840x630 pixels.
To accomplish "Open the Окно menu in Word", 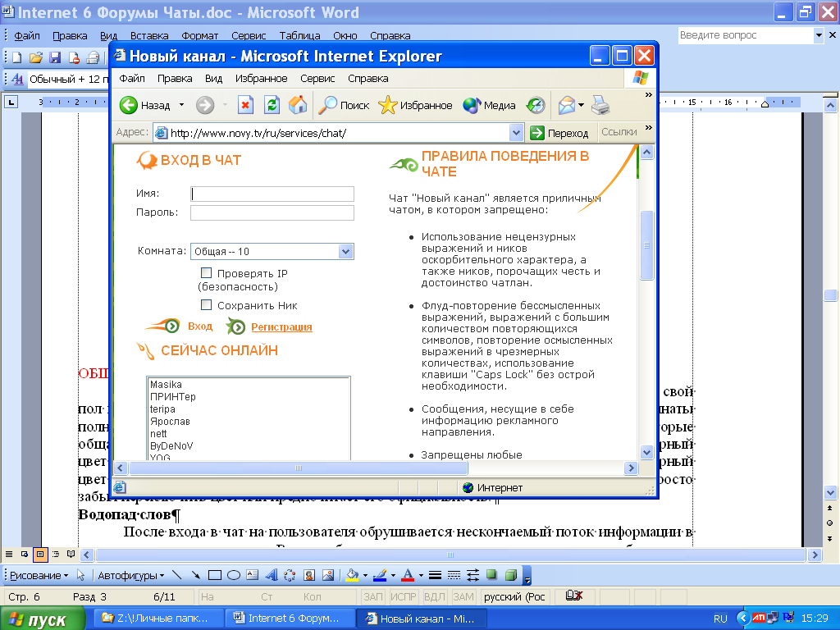I will (x=345, y=35).
